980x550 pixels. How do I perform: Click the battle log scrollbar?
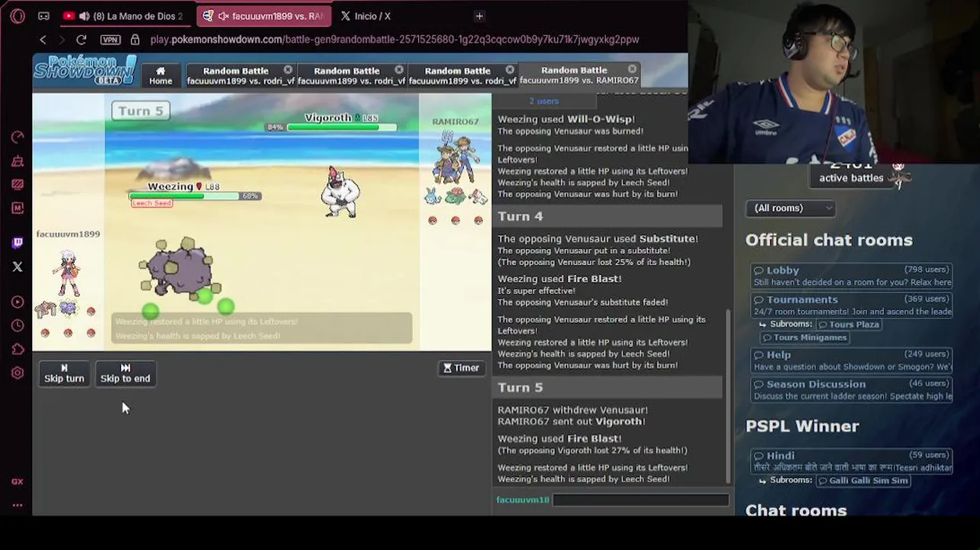[727, 397]
